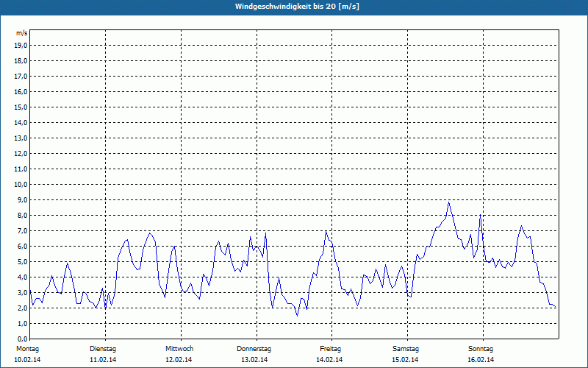Click the 'Montag' day label

click(x=27, y=349)
